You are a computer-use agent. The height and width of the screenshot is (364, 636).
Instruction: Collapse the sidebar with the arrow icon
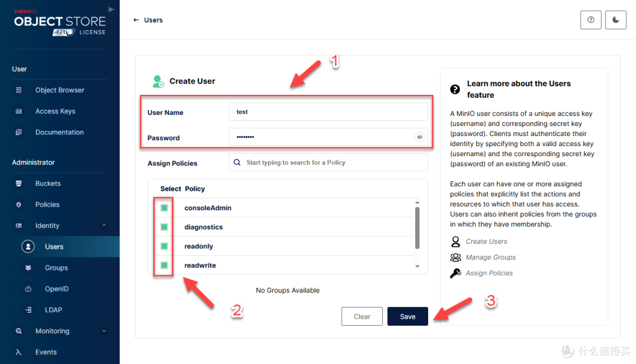[x=111, y=9]
